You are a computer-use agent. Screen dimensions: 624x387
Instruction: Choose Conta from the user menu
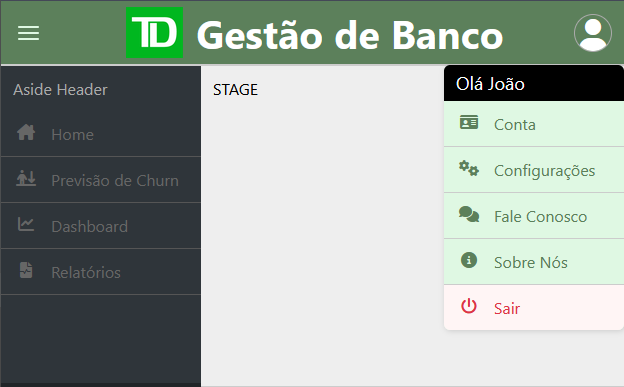coord(534,124)
